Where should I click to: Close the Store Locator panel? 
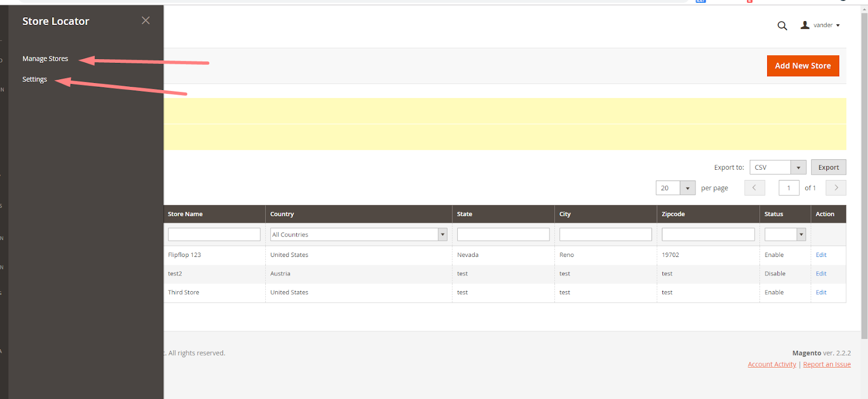(x=145, y=21)
